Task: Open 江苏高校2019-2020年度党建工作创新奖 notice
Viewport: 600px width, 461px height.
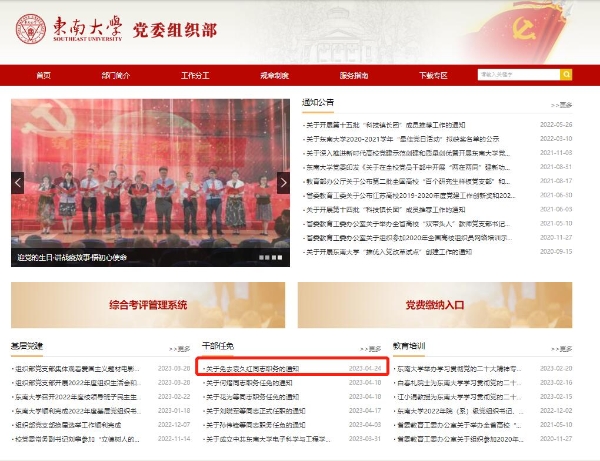Action: [411, 195]
